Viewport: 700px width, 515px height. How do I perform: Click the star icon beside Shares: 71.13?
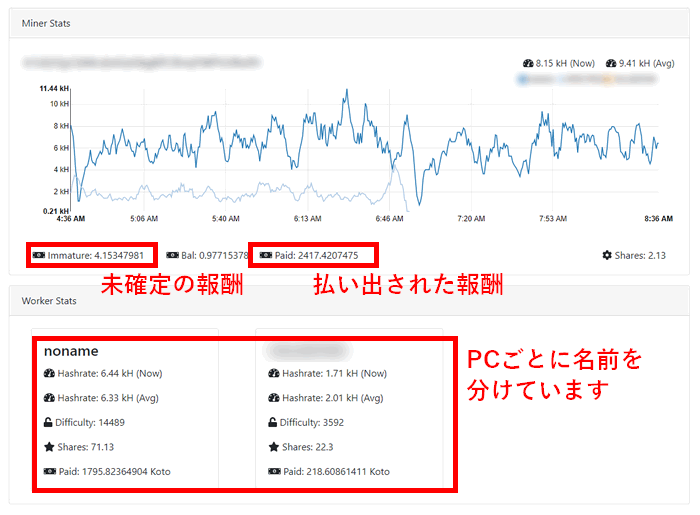[49, 447]
